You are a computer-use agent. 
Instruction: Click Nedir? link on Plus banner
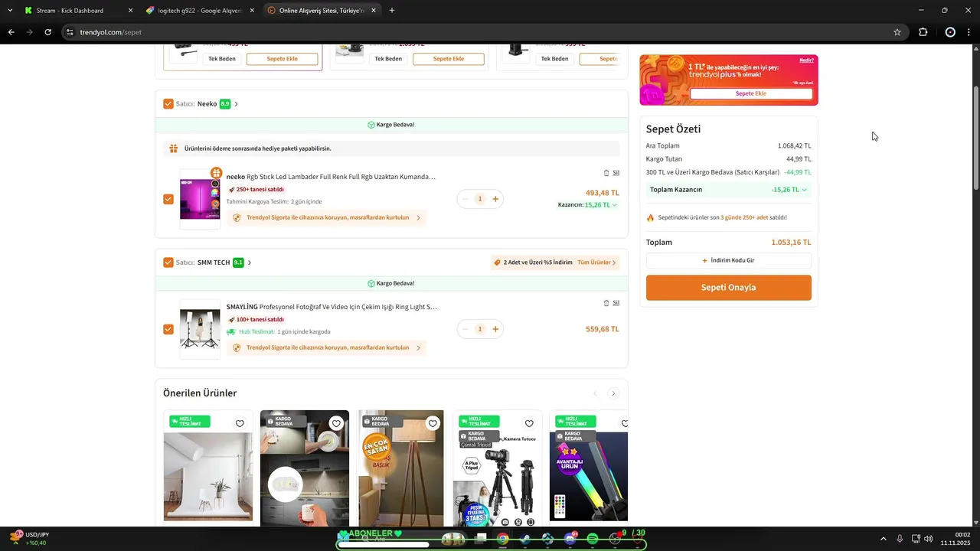coord(806,60)
